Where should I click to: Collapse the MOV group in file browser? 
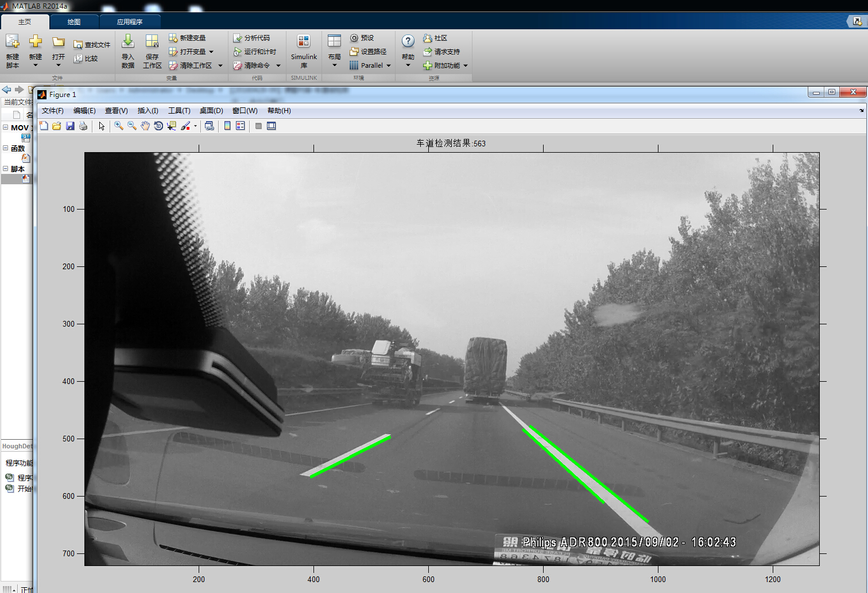pyautogui.click(x=5, y=127)
